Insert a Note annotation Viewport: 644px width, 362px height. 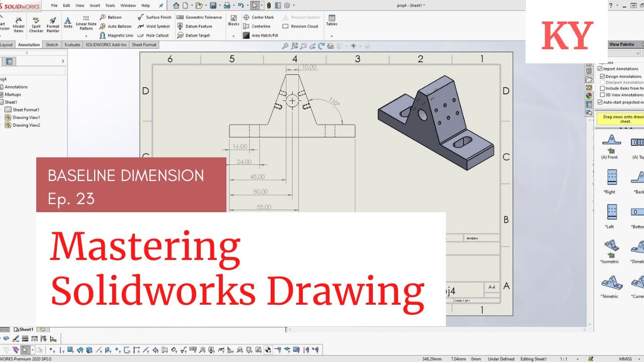point(68,23)
